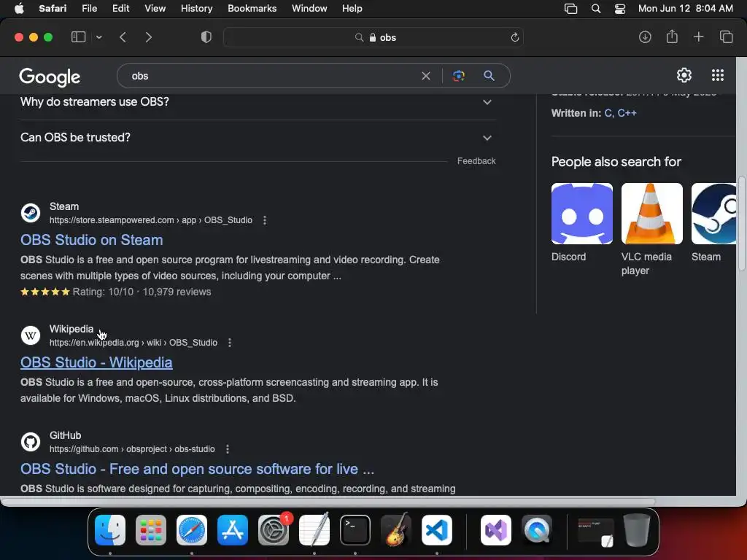Open the Help menu
This screenshot has width=747, height=560.
[352, 8]
